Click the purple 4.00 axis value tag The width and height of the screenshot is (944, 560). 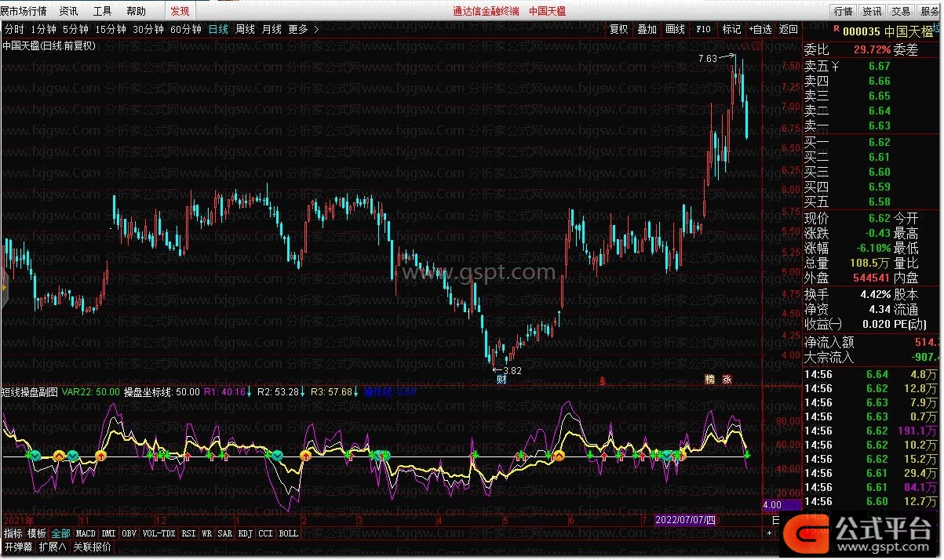click(780, 505)
